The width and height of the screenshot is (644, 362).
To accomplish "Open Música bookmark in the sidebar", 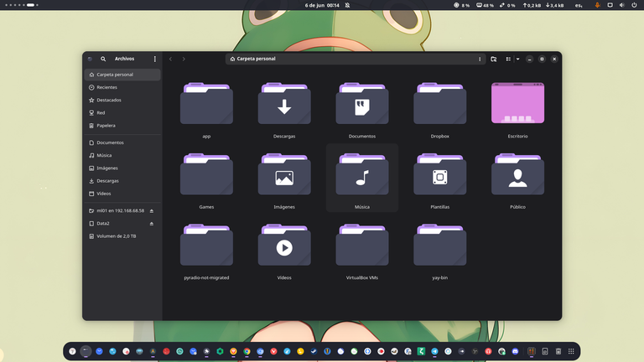I will pos(122,156).
